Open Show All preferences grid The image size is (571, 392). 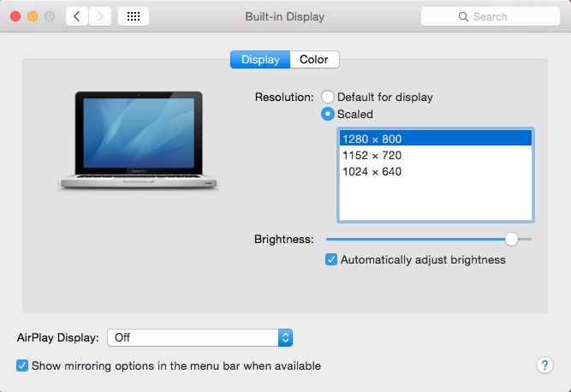click(x=133, y=16)
